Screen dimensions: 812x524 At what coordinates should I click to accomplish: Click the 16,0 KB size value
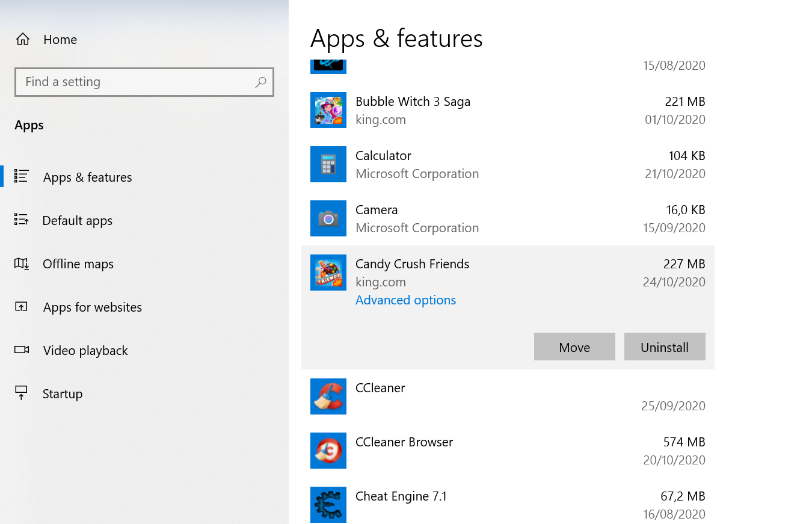click(x=686, y=209)
